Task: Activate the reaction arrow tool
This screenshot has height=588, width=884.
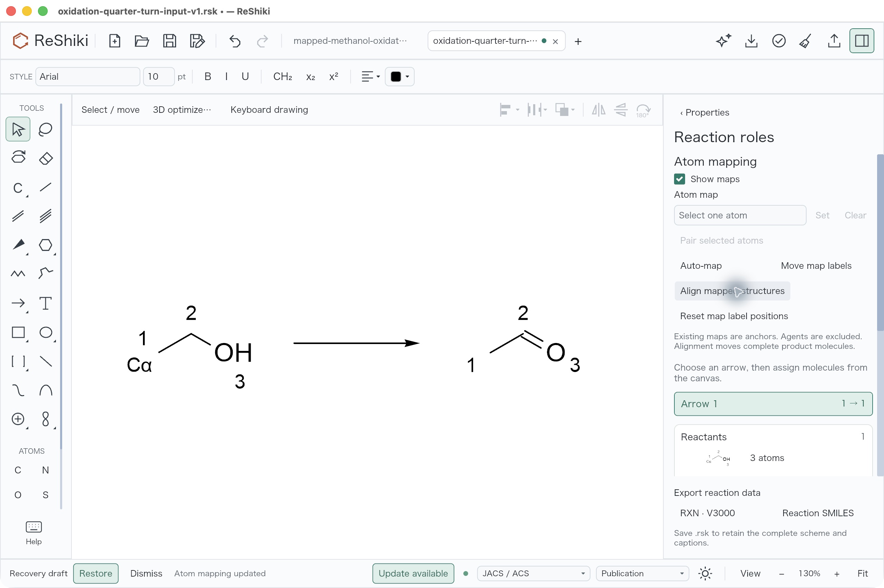Action: coord(18,303)
